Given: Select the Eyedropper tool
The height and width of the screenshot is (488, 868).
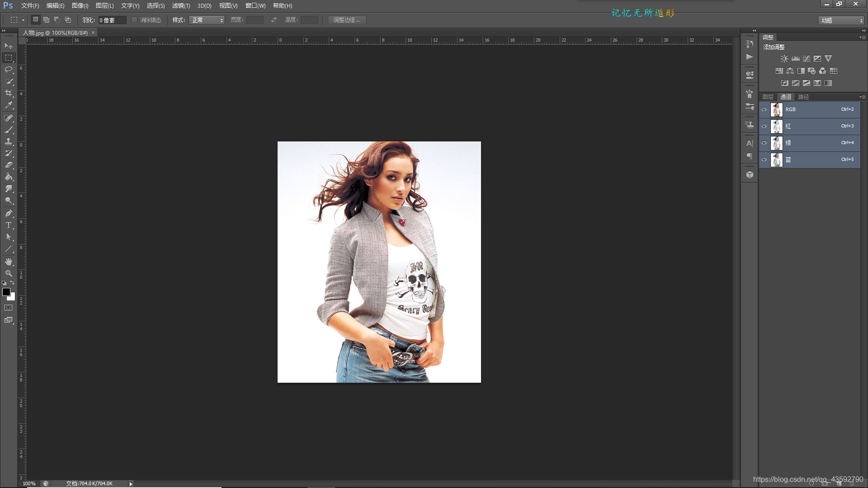Looking at the screenshot, I should pos(9,105).
